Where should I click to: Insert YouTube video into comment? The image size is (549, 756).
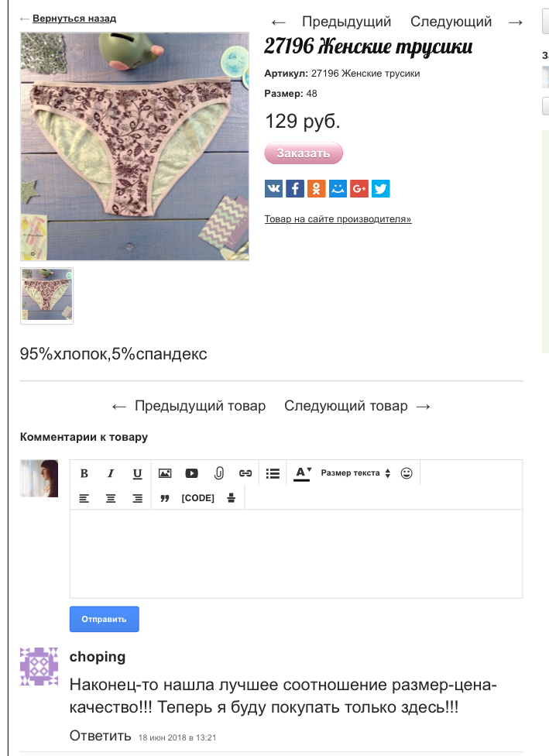[x=191, y=473]
